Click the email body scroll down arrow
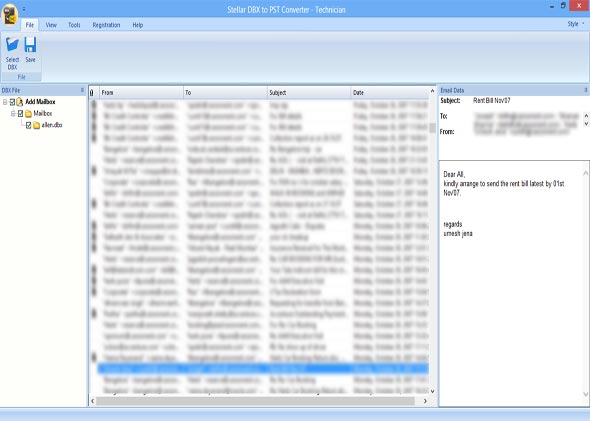 pyautogui.click(x=585, y=394)
